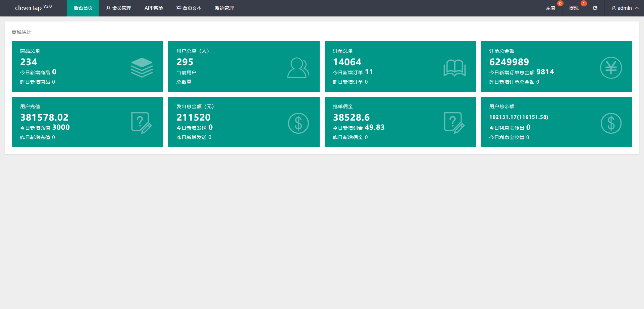644x309 pixels.
Task: Click the refresh icon in top bar
Action: (x=595, y=8)
